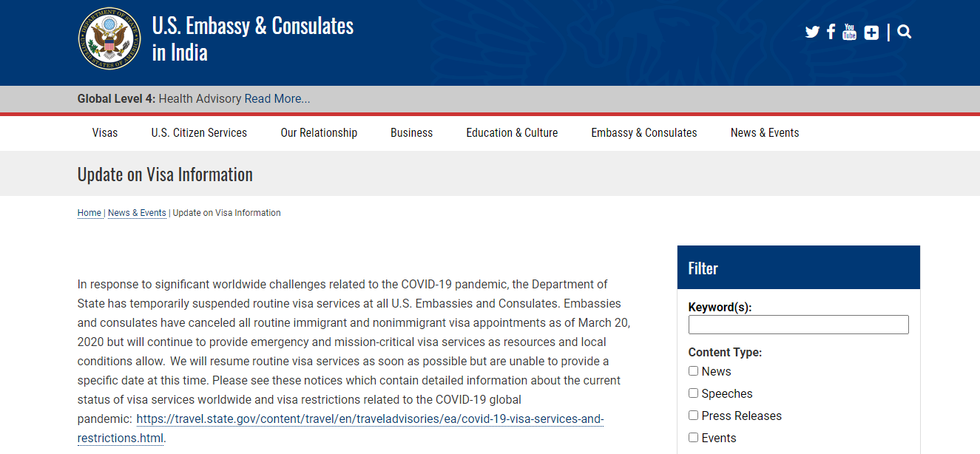Open the Embassy & Consulates menu
The width and height of the screenshot is (980, 454).
click(644, 133)
